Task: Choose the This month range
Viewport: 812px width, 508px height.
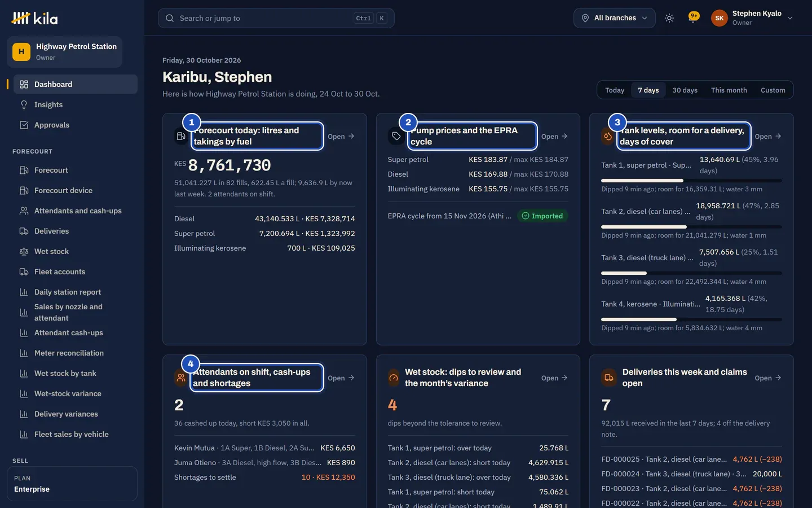Action: [729, 90]
